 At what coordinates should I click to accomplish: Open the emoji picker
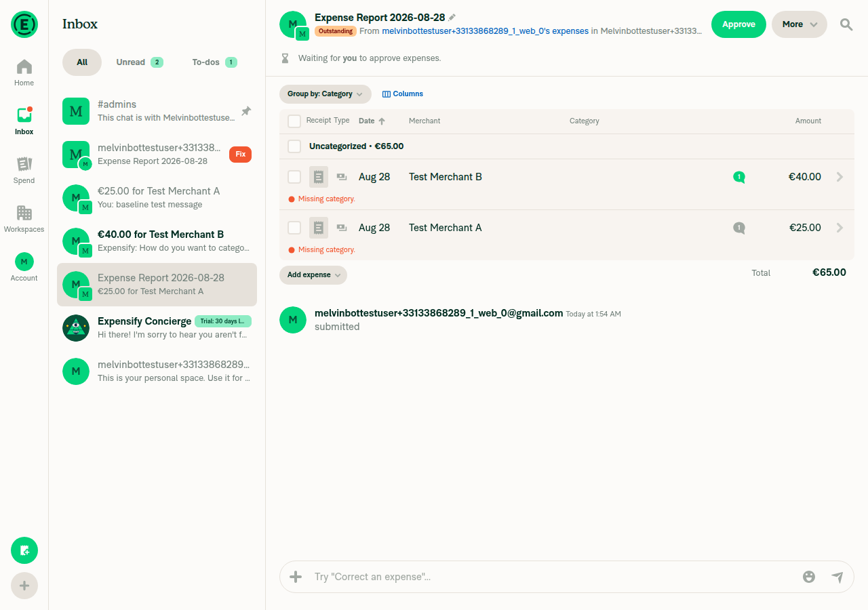(809, 577)
